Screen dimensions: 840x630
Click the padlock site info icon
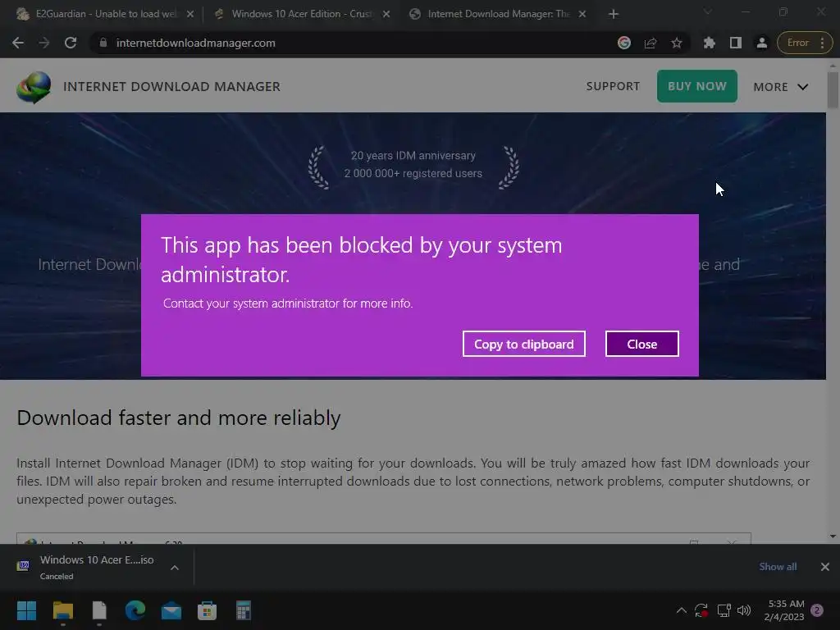click(103, 43)
